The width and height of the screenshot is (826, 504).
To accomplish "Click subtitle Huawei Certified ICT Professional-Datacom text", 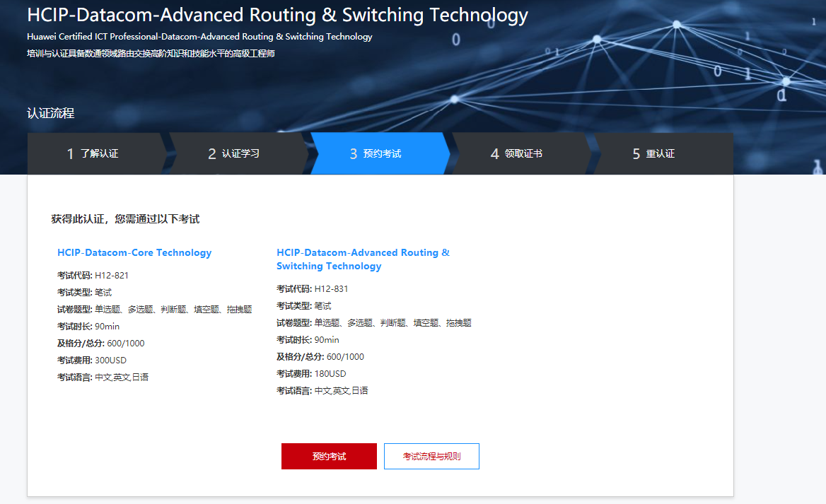I will point(199,37).
